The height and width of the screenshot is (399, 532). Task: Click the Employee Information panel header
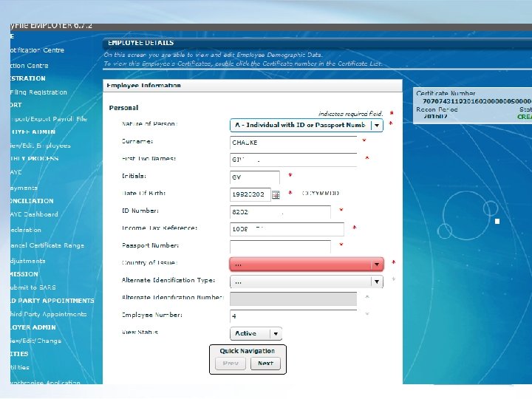[x=253, y=86]
